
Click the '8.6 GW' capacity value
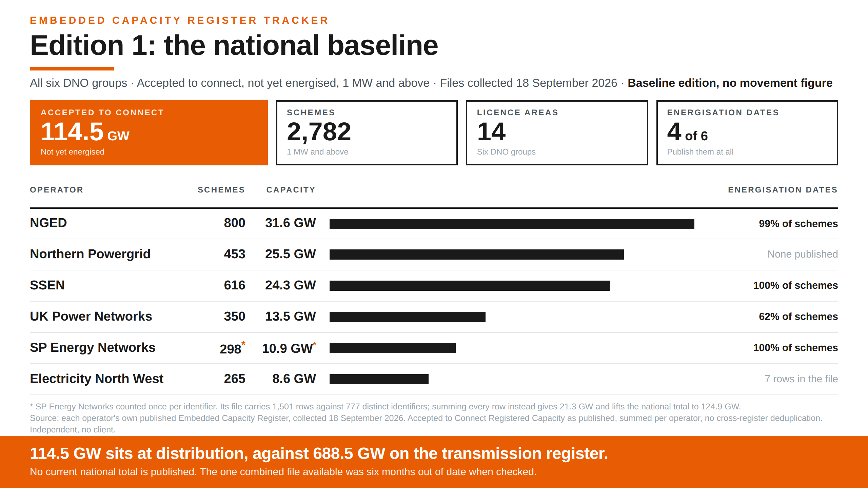pos(294,379)
